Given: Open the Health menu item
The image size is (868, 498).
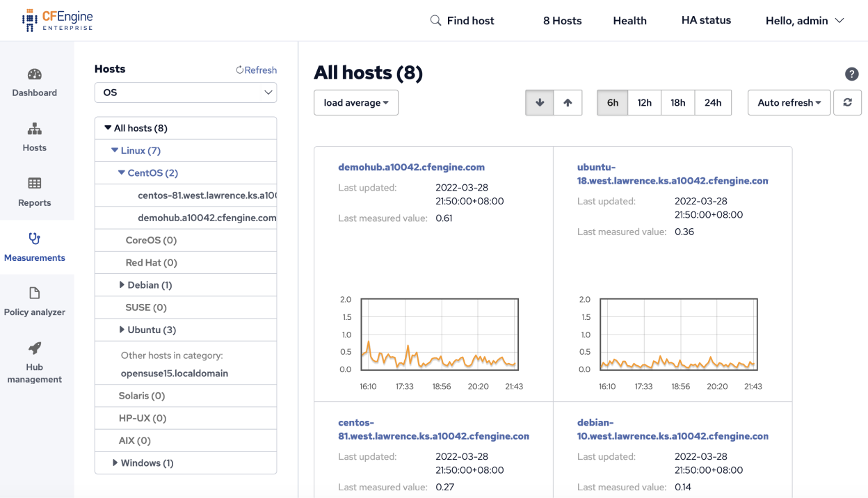Looking at the screenshot, I should click(629, 20).
